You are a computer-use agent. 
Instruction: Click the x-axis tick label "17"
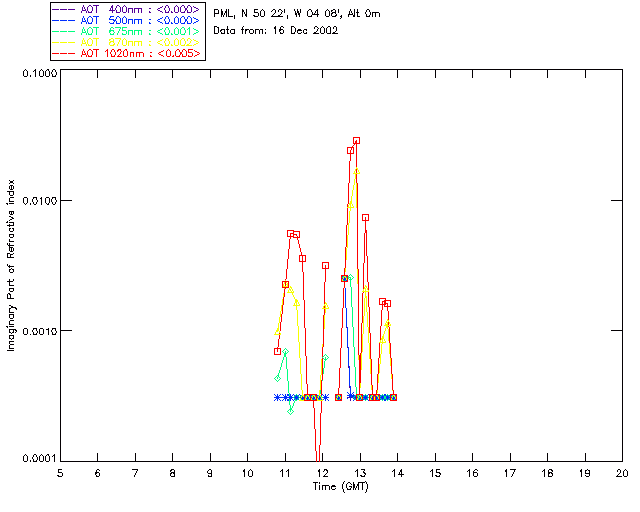pos(510,473)
